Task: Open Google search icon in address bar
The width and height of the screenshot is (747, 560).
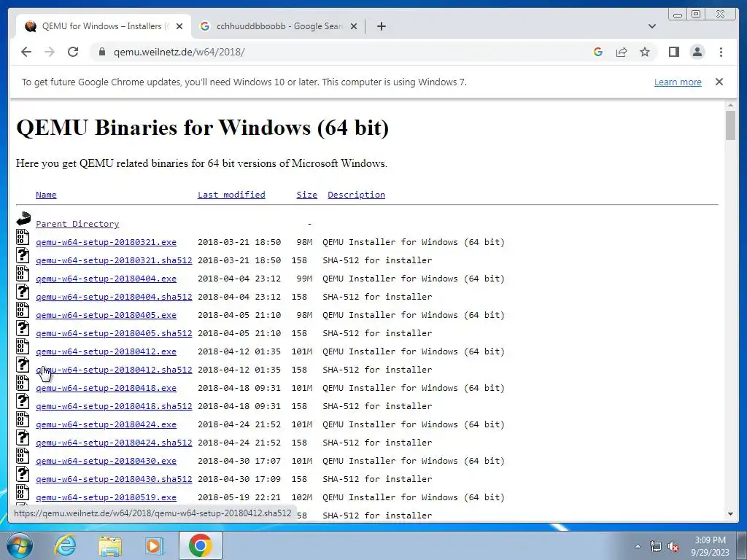Action: pos(598,52)
